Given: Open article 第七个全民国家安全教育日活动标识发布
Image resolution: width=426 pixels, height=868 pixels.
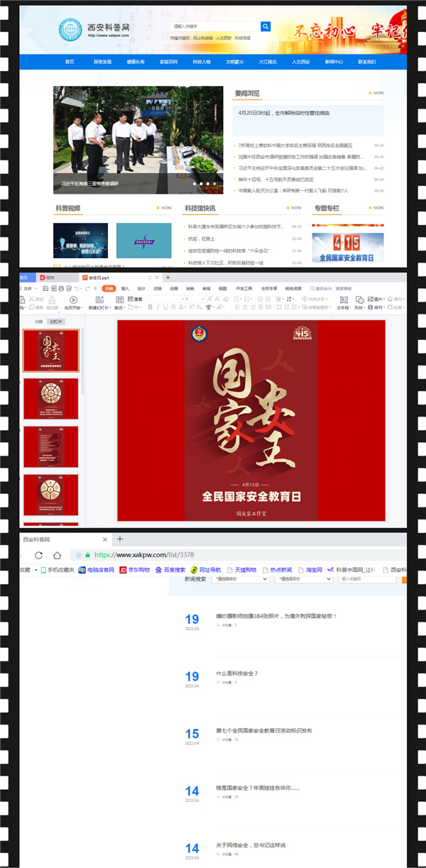Looking at the screenshot, I should point(264,730).
